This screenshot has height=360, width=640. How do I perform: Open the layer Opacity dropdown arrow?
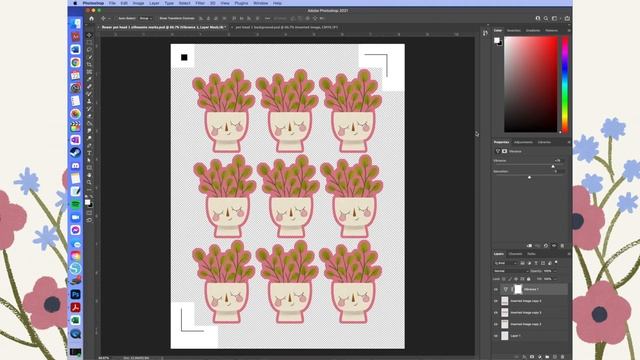tap(555, 271)
